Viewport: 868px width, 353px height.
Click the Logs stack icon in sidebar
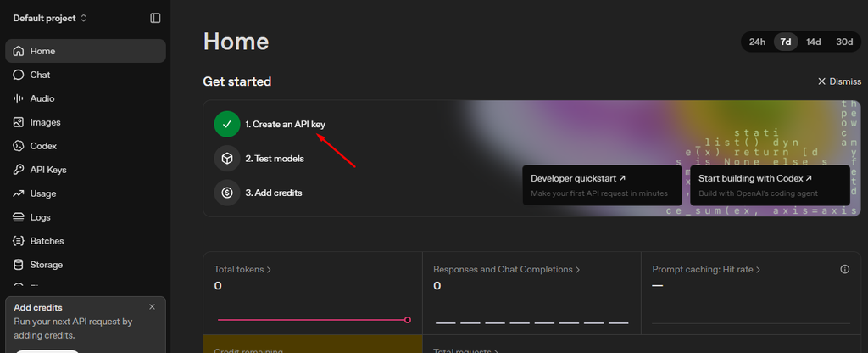coord(19,217)
